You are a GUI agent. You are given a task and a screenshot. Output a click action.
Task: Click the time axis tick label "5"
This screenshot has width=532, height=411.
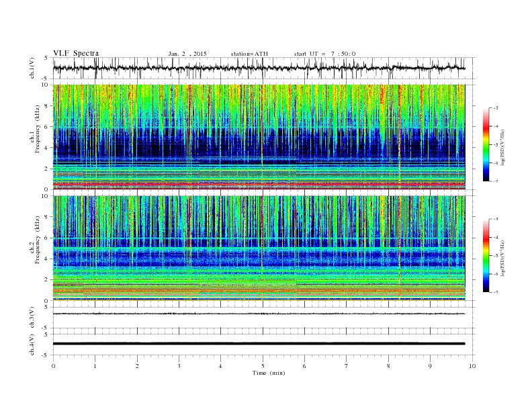click(x=263, y=366)
